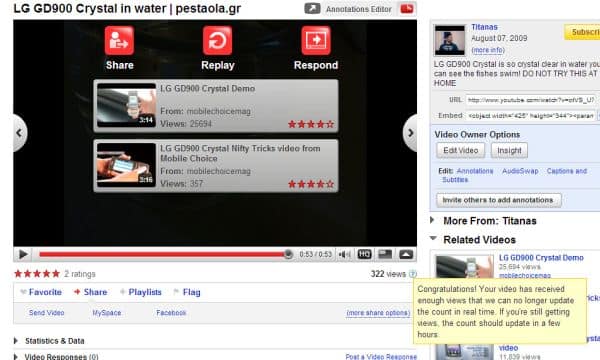Image resolution: width=600 pixels, height=360 pixels.
Task: Toggle HQ video quality
Action: [x=364, y=254]
